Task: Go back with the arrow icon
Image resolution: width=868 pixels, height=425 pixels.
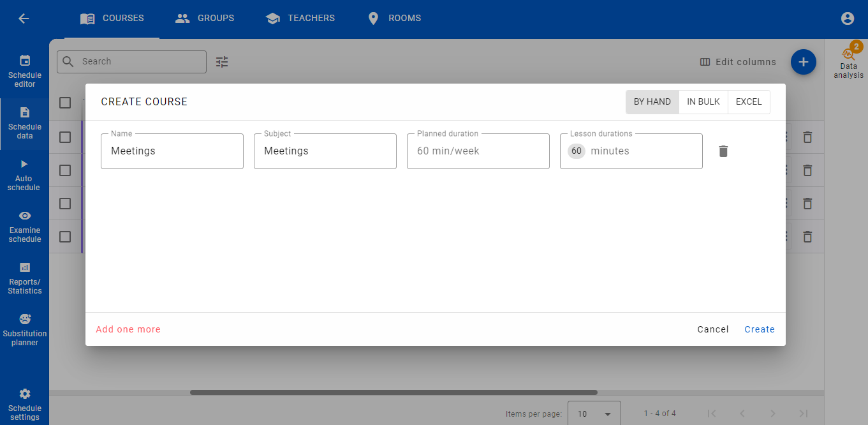Action: (24, 19)
